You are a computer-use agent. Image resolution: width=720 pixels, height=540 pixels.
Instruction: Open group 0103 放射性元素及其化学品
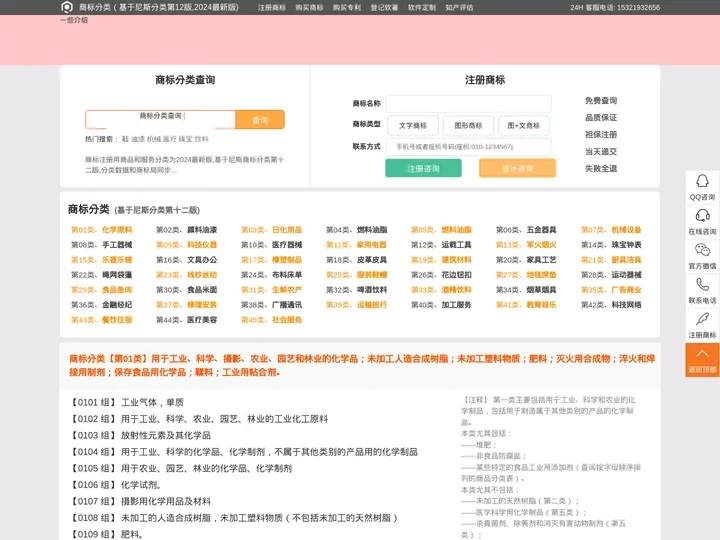[x=140, y=435]
